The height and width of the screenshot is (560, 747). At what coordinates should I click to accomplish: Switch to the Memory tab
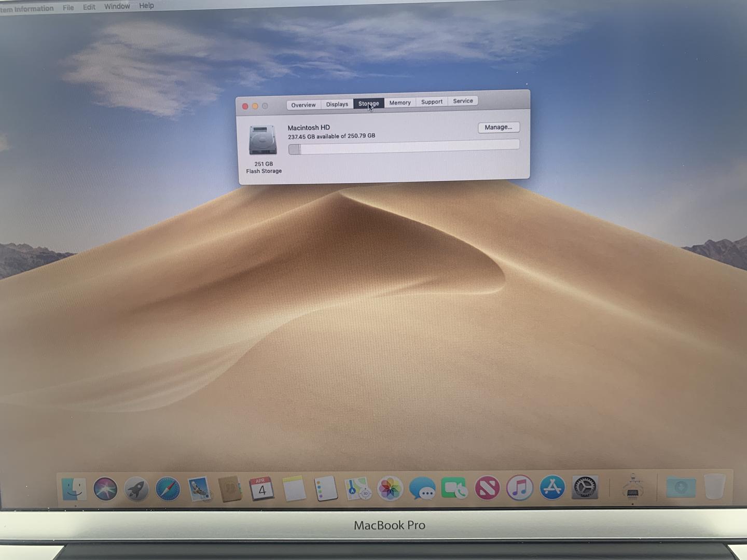click(400, 103)
